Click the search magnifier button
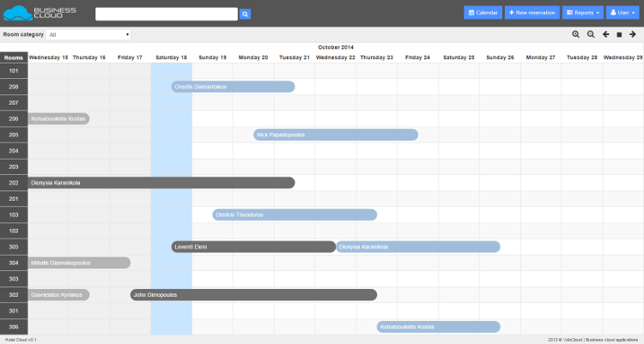 [x=245, y=14]
